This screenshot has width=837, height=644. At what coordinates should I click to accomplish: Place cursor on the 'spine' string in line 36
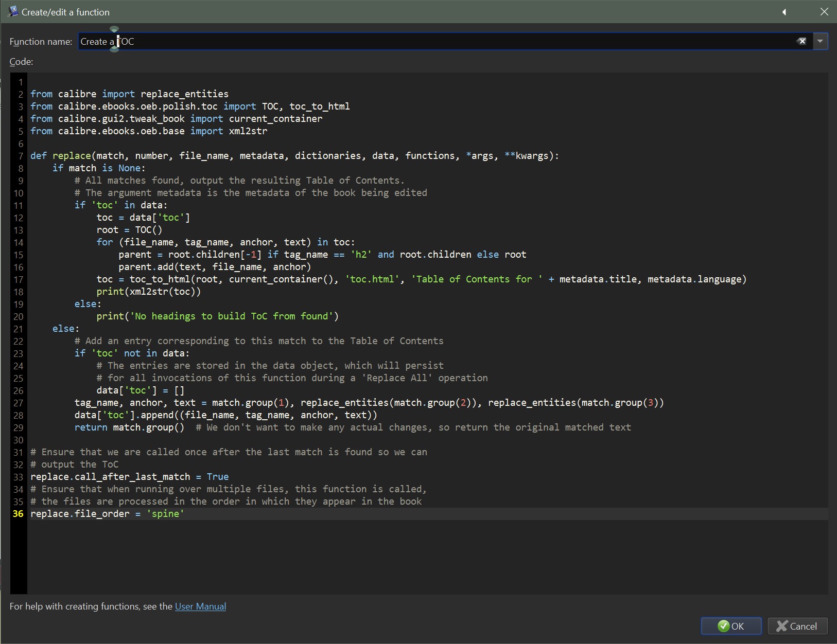(165, 514)
